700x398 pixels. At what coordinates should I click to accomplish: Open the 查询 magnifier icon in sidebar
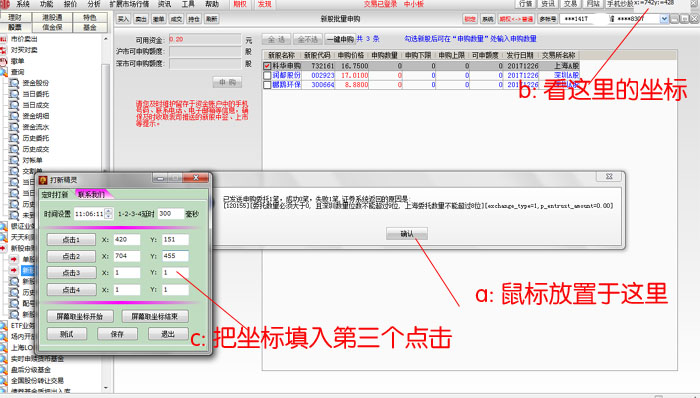(x=3, y=72)
